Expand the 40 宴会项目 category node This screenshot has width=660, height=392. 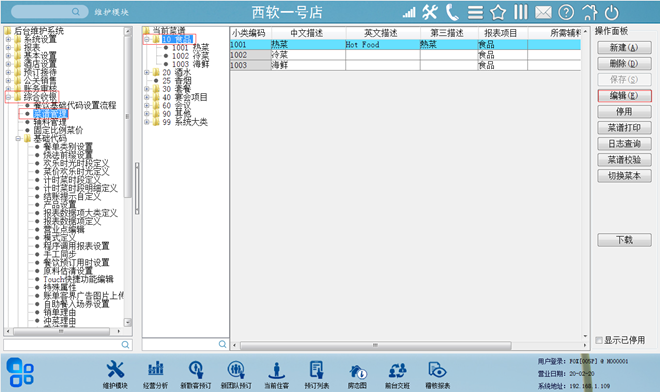147,97
